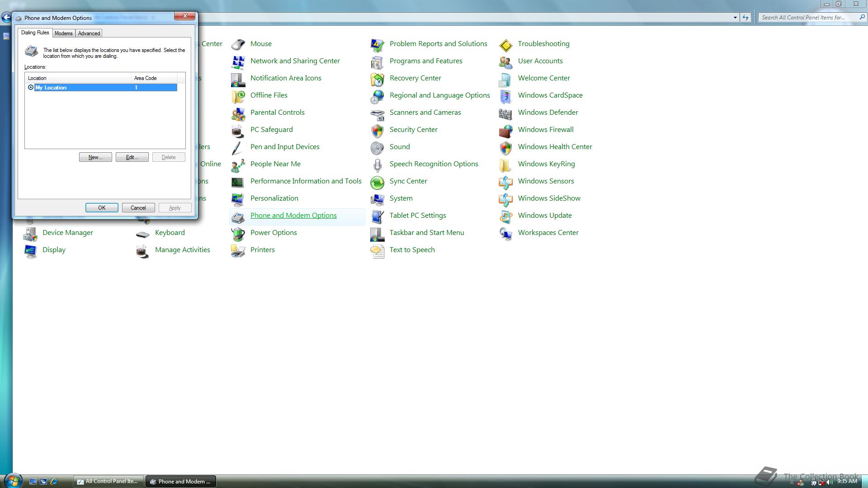Open the Windows Start orb
Image resolution: width=868 pixels, height=488 pixels.
[13, 480]
